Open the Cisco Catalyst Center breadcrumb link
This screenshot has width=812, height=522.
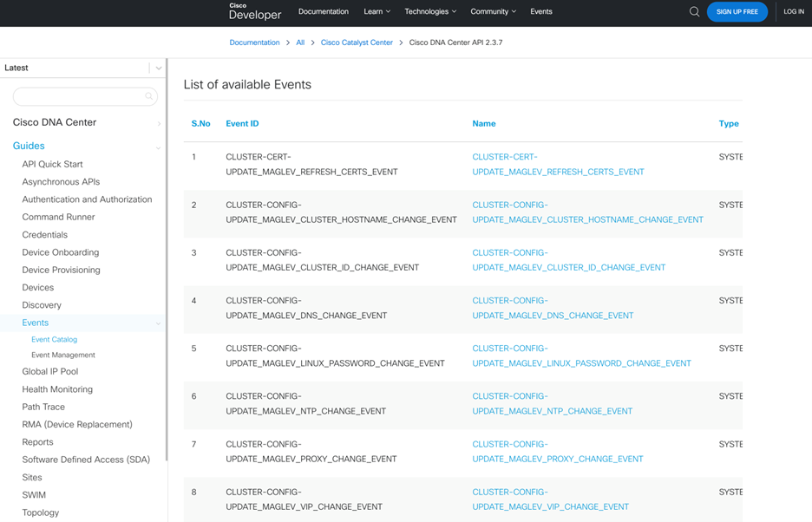click(357, 42)
